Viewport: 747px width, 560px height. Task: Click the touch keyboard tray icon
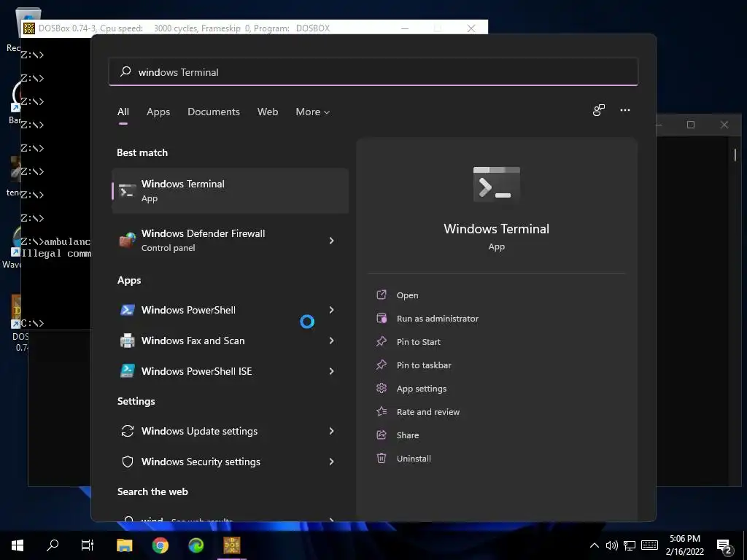(649, 545)
